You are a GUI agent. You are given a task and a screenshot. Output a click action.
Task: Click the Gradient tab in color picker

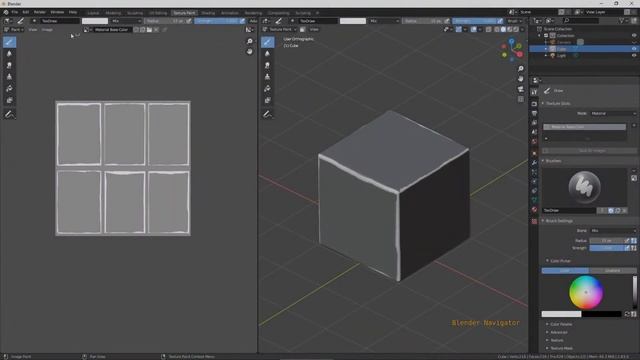[x=612, y=271]
